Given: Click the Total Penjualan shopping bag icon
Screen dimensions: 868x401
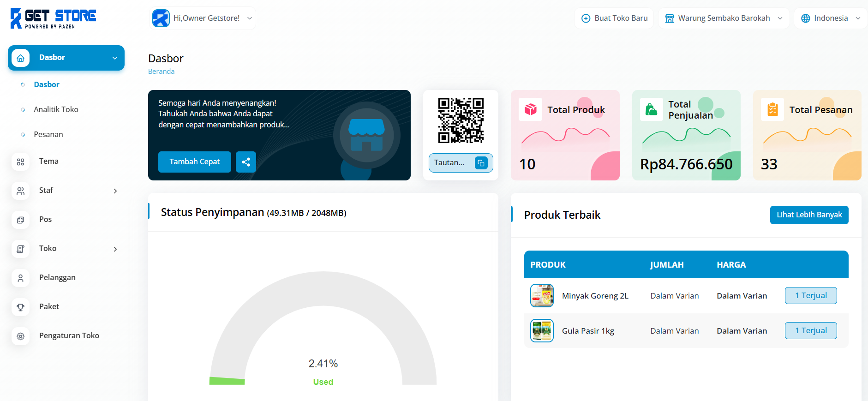Looking at the screenshot, I should point(651,109).
